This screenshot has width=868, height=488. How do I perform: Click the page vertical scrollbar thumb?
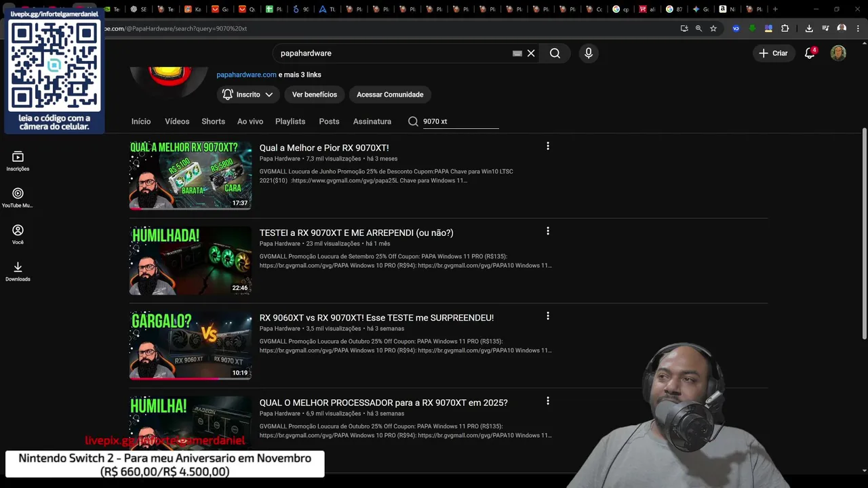click(864, 234)
